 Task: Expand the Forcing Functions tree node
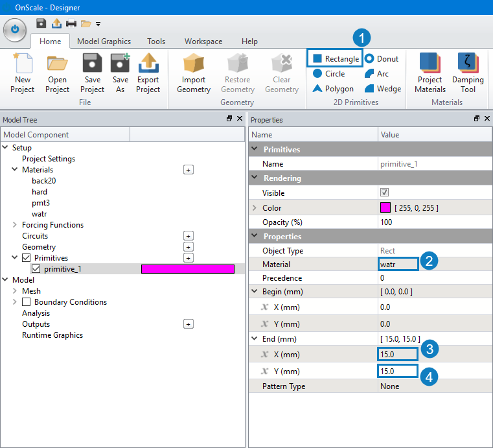click(14, 224)
